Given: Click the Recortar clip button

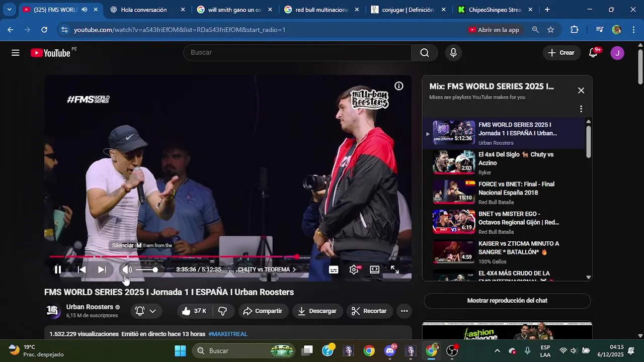Looking at the screenshot, I should tap(369, 311).
